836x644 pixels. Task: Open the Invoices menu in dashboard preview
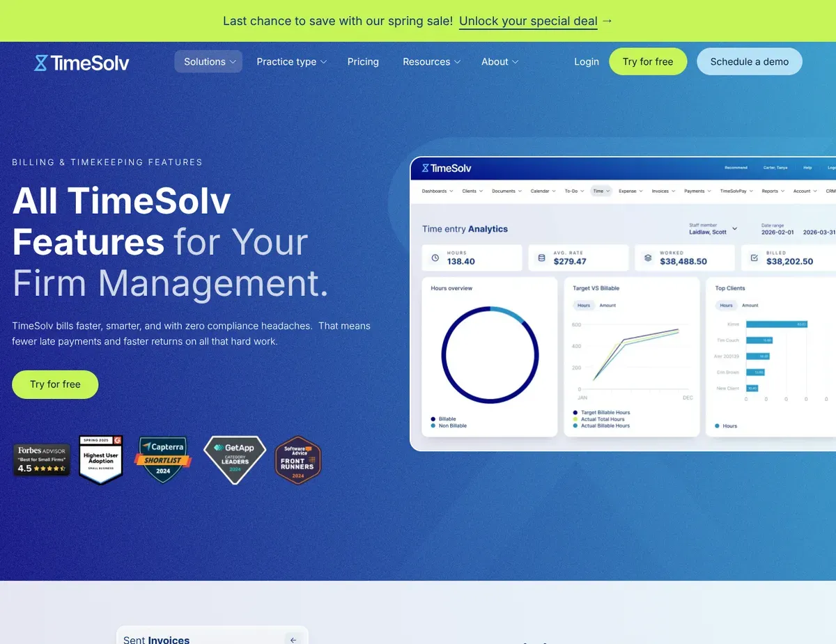[x=663, y=191]
